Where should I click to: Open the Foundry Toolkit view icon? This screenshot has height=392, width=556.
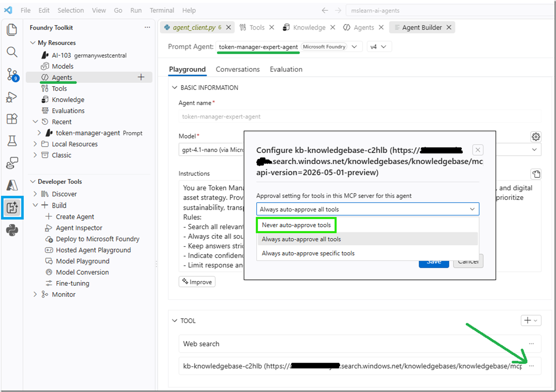12,208
